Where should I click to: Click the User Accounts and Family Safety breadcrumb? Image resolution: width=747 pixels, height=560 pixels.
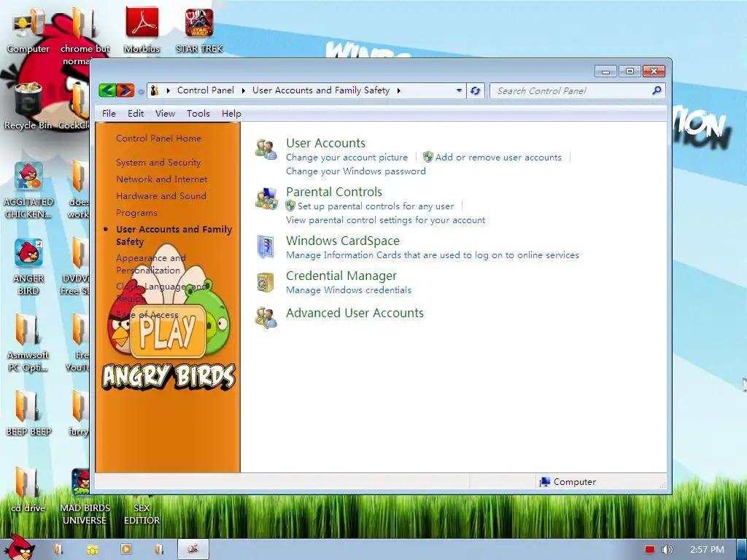click(321, 90)
